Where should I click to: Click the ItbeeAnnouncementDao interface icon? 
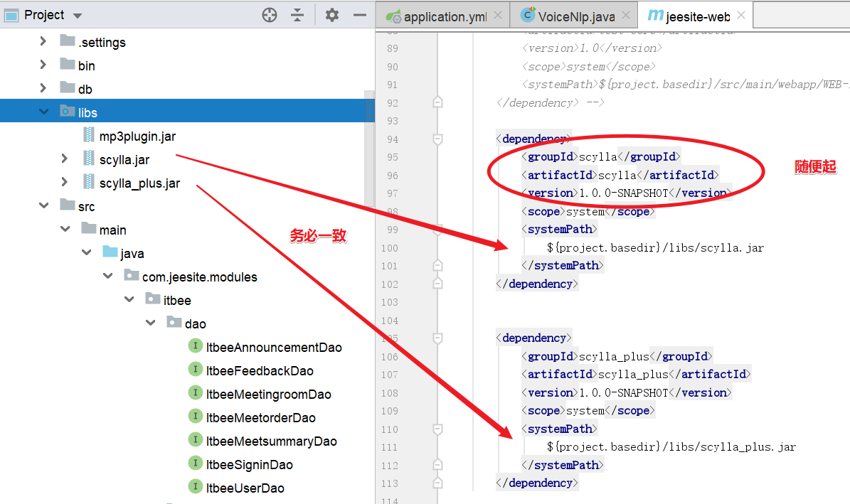pyautogui.click(x=195, y=345)
